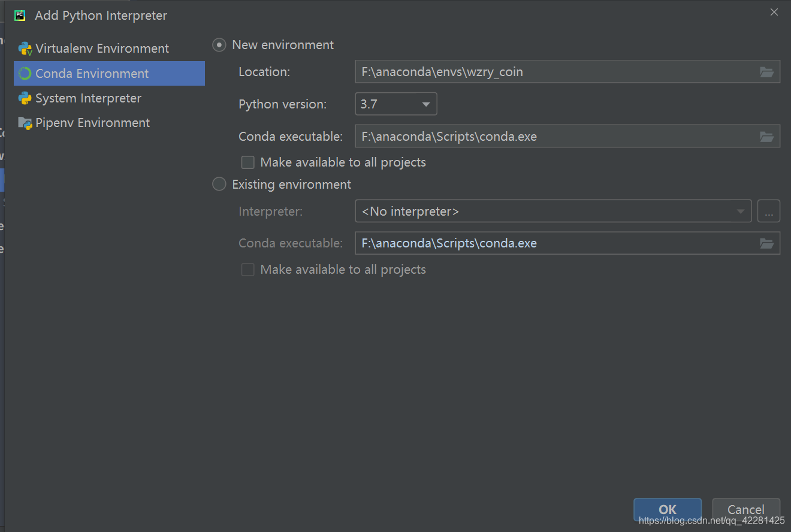Click the ellipsis button beside Interpreter
Viewport: 791px width, 532px height.
tap(769, 211)
